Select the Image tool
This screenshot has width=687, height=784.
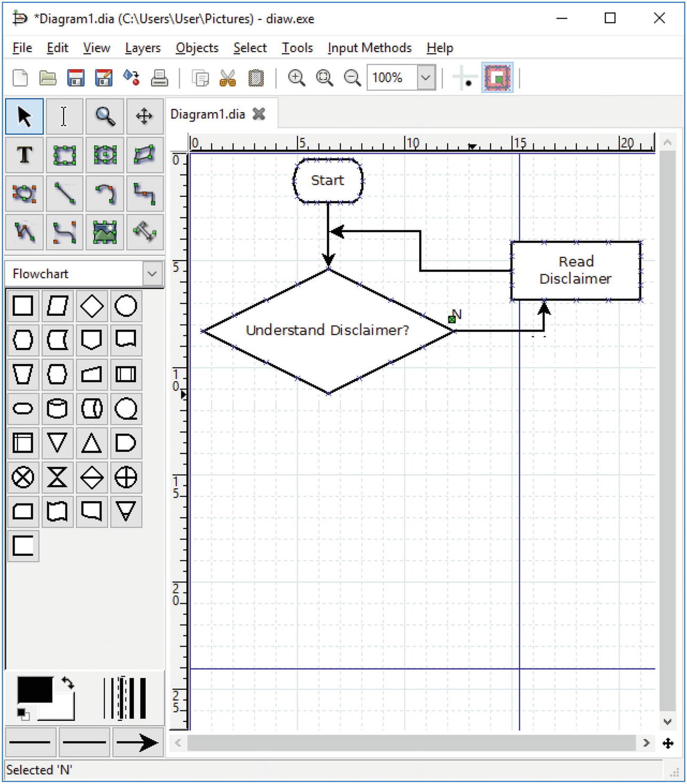pos(105,232)
